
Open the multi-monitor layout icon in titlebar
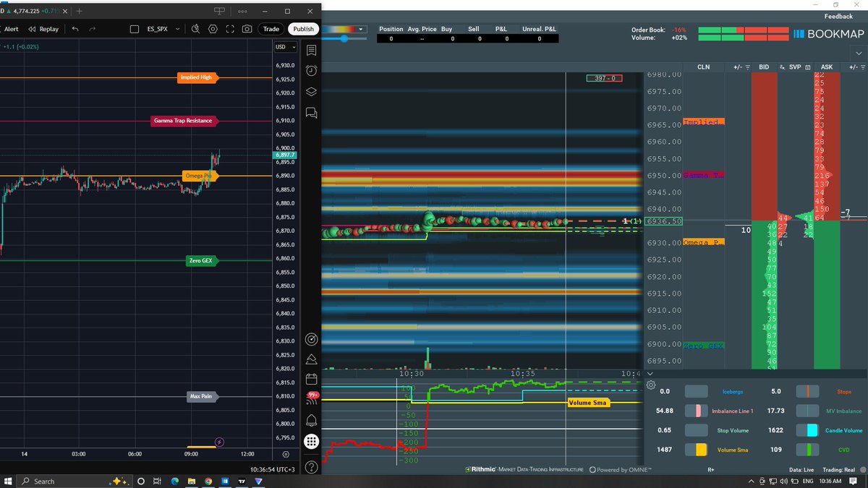click(221, 11)
